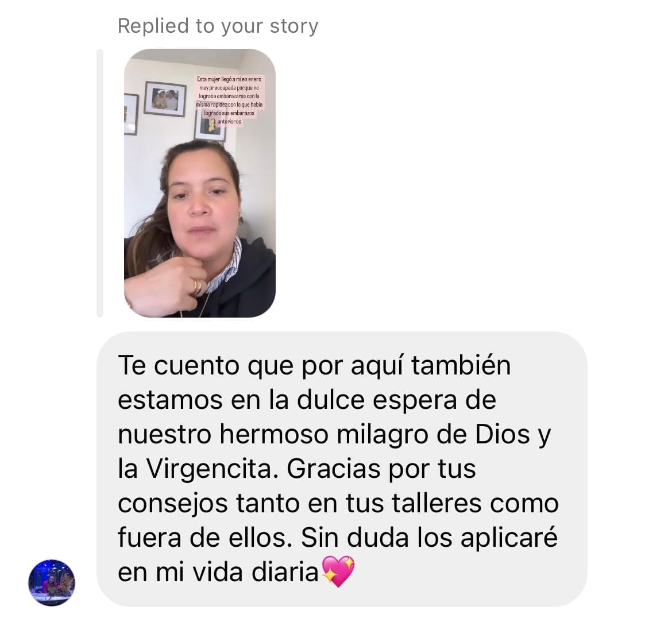Tap the message line starting "Te cuento que"
672x622 pixels.
pyautogui.click(x=314, y=366)
